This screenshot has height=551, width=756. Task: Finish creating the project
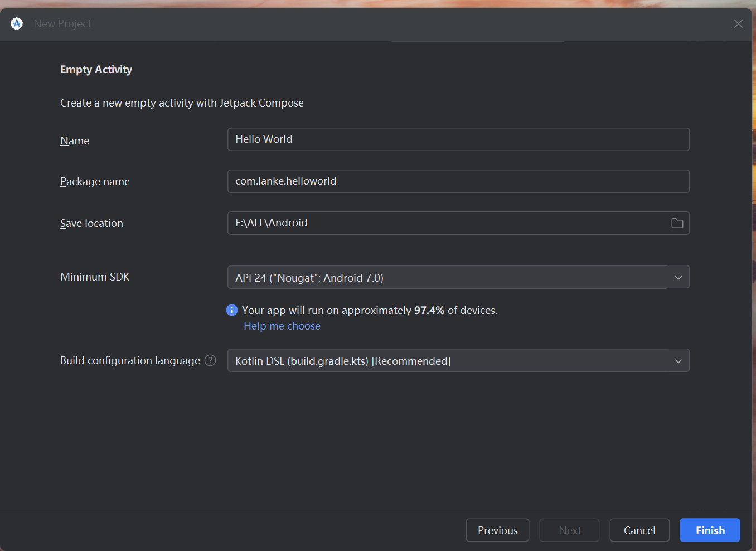710,530
